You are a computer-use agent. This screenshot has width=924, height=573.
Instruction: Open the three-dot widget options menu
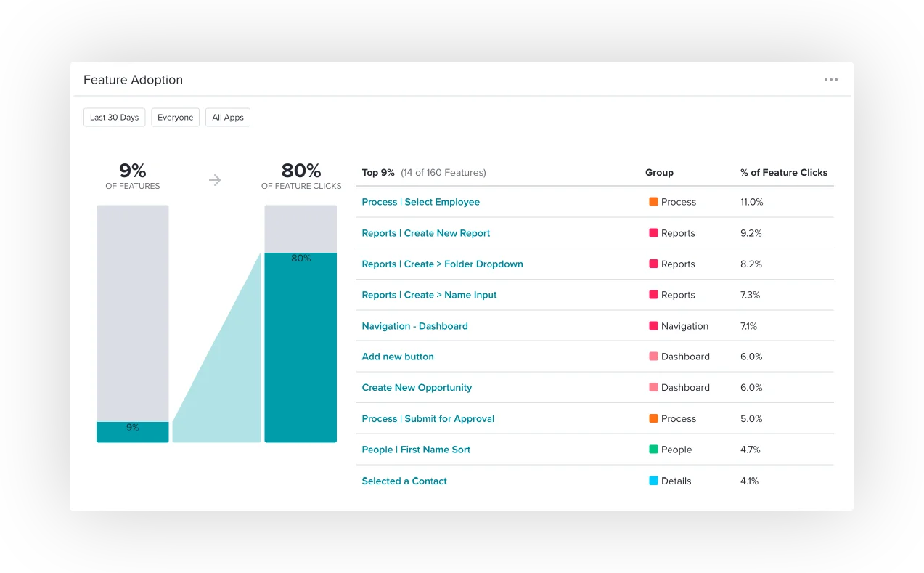[x=830, y=80]
